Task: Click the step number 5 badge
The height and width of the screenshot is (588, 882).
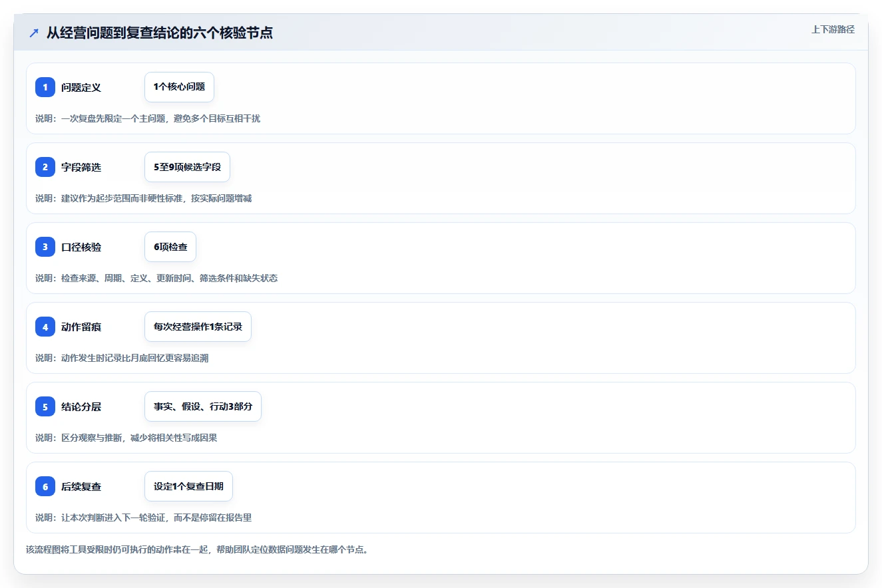Action: pos(45,406)
